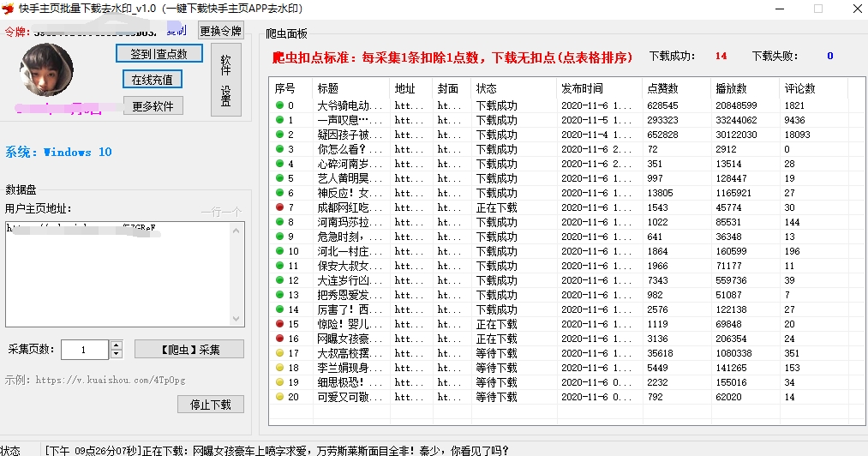Click green status dot of row 3
This screenshot has width=868, height=456.
pos(279,148)
